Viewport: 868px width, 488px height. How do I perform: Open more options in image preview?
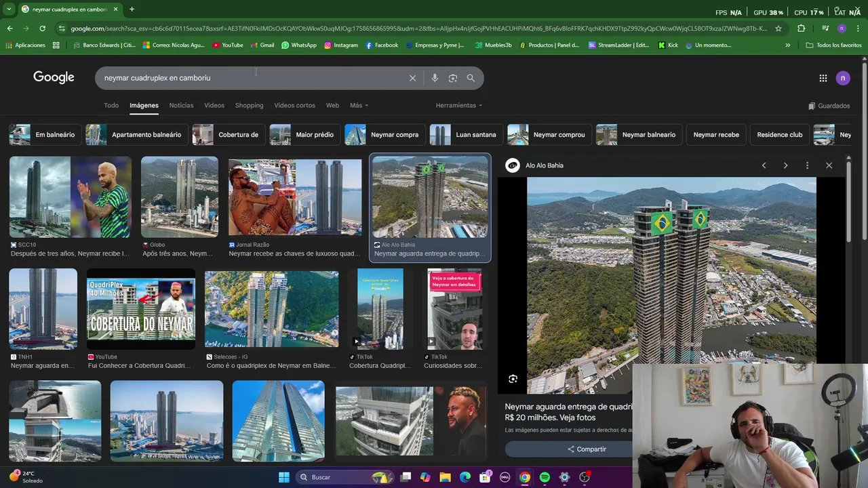(x=807, y=165)
